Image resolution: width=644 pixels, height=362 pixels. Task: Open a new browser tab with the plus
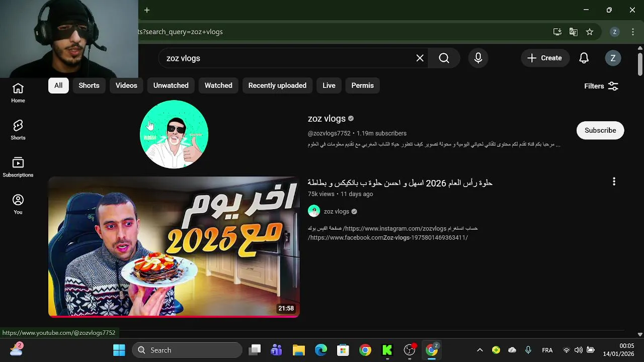click(x=147, y=10)
